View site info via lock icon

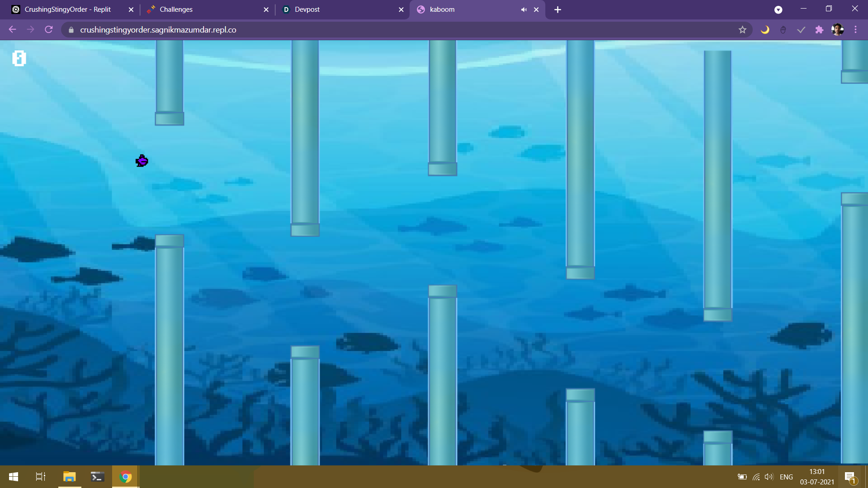(71, 30)
